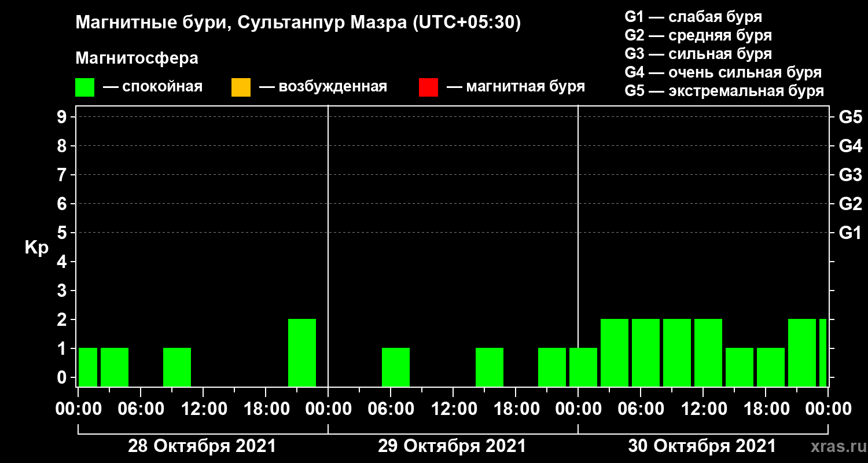Click the green 'спокойная' legend swatch
This screenshot has height=463, width=868.
(x=85, y=87)
